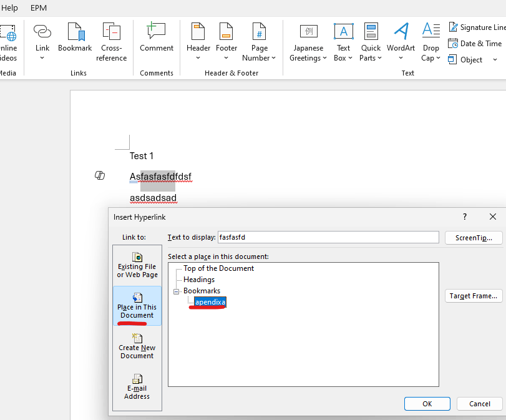Confirm hyperlink with OK button
This screenshot has width=506, height=420.
click(427, 403)
